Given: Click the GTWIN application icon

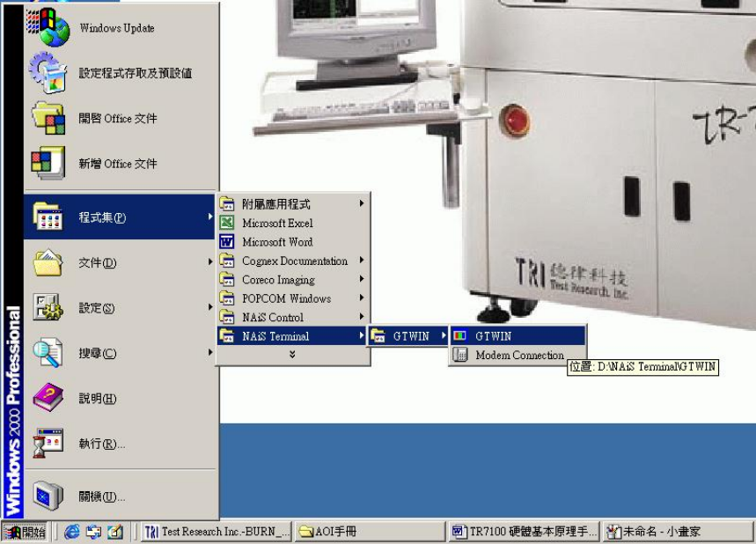Looking at the screenshot, I should [x=460, y=335].
